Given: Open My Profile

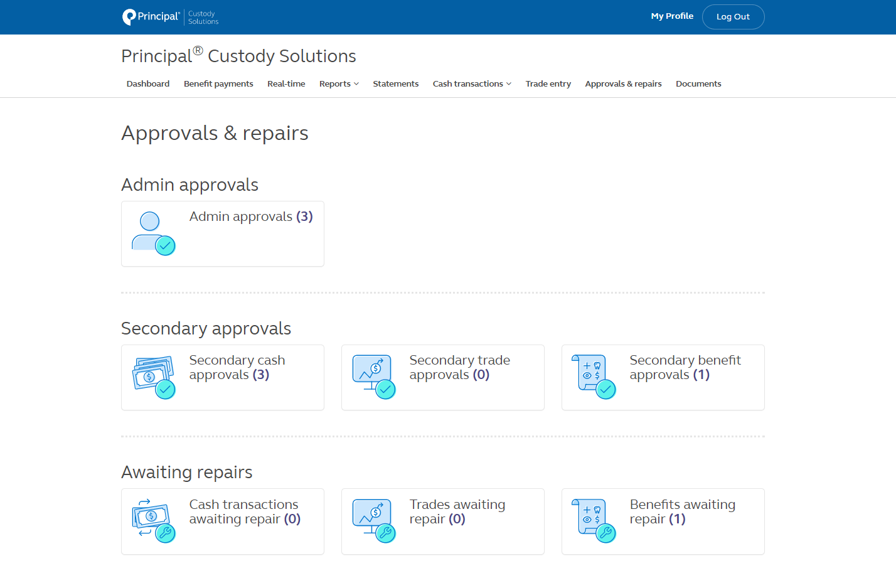Looking at the screenshot, I should (x=672, y=16).
